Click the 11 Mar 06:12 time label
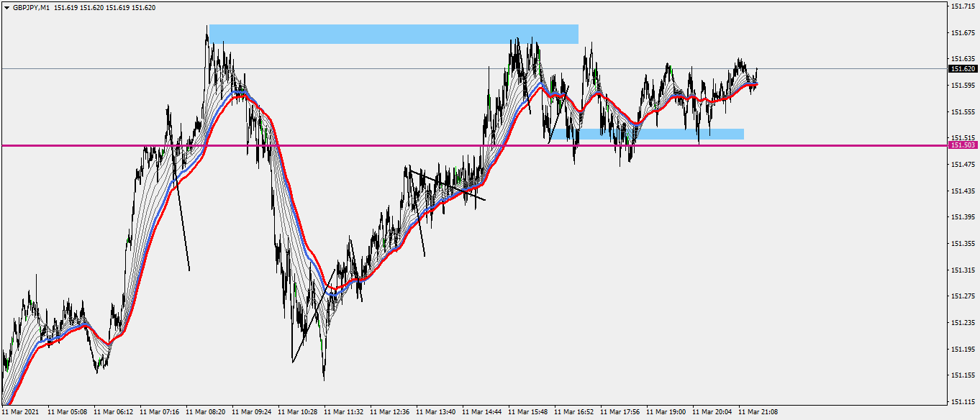The height and width of the screenshot is (420, 980). click(x=113, y=413)
